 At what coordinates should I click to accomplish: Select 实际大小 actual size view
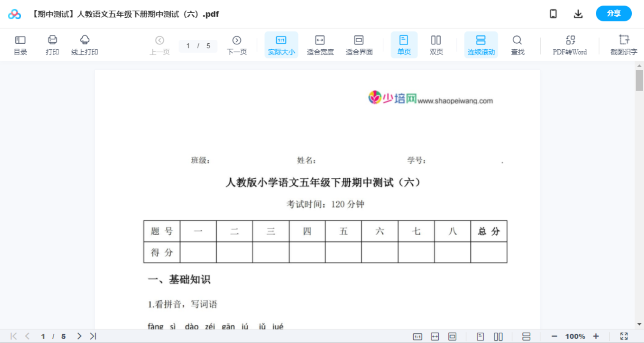[x=281, y=45]
